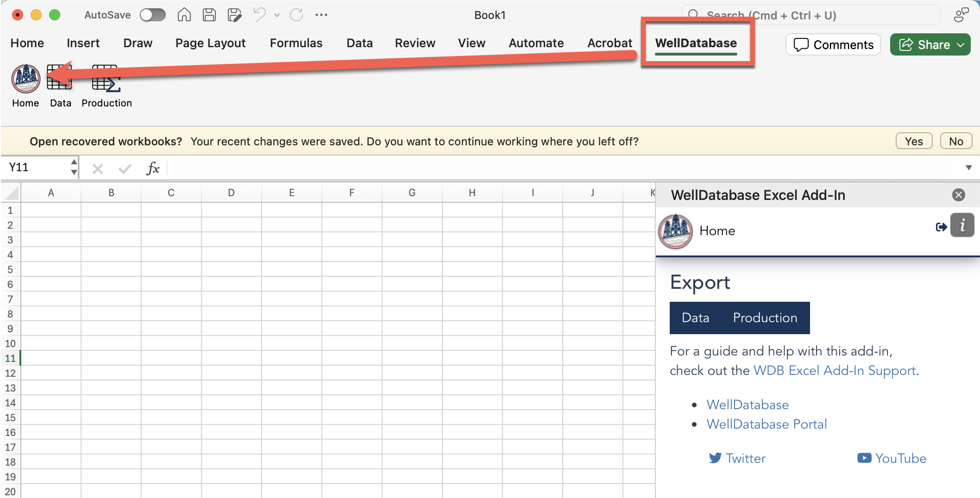Click the Save As pencil-disk icon

click(x=235, y=15)
